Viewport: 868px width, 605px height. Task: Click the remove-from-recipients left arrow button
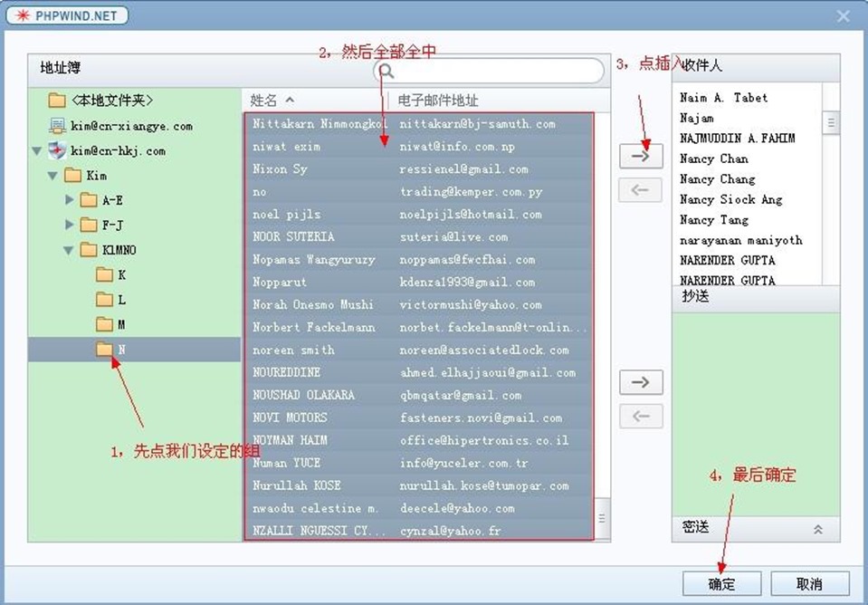(x=641, y=189)
